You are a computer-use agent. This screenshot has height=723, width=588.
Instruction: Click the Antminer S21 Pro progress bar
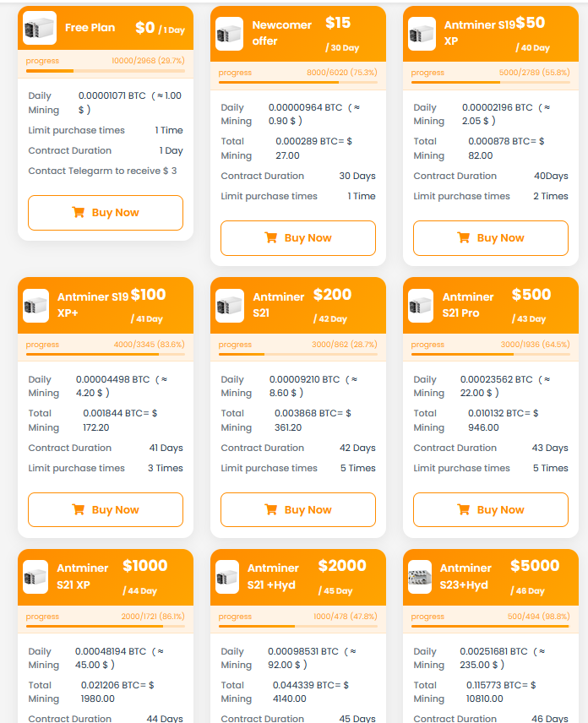(x=491, y=355)
